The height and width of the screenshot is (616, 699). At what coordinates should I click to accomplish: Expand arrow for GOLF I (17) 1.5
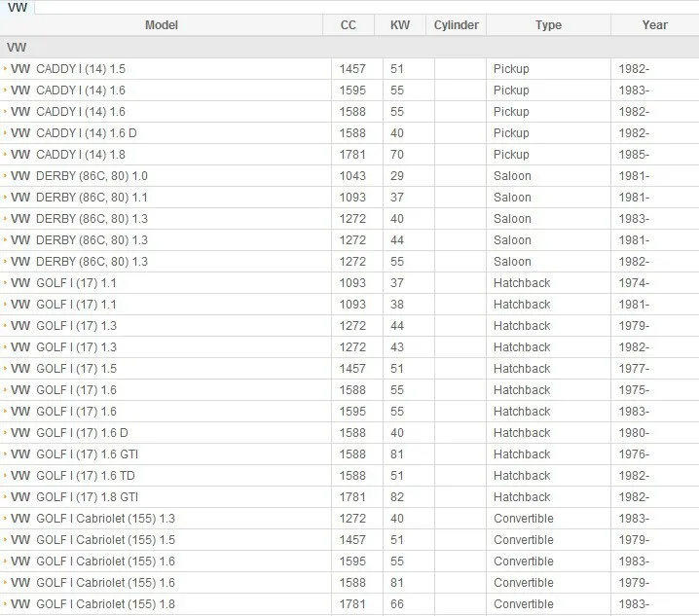click(x=5, y=368)
